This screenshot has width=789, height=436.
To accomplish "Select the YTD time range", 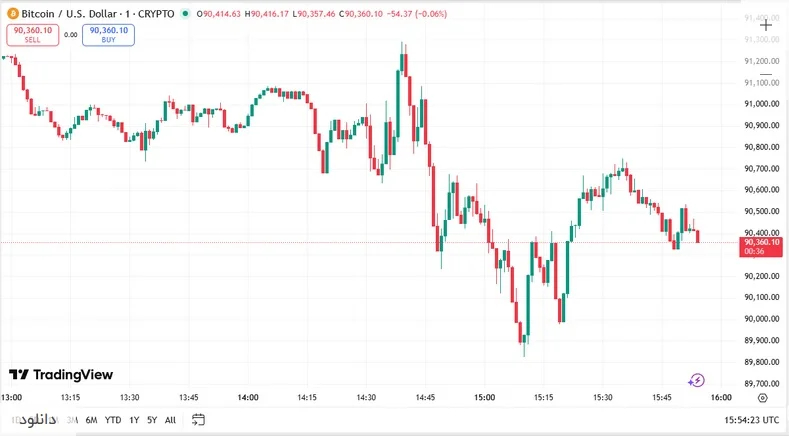I will (x=113, y=420).
